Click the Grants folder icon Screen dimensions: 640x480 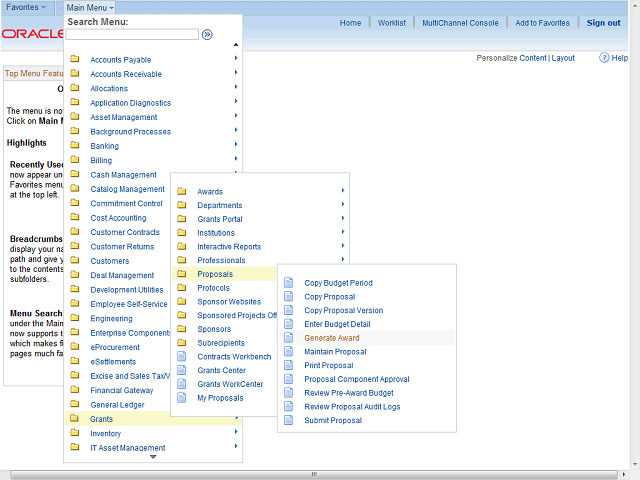click(x=75, y=419)
